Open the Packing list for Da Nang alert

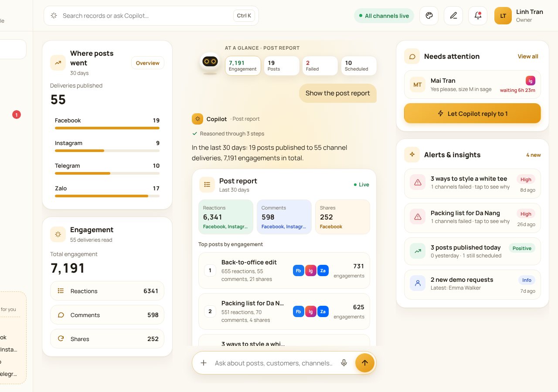point(473,217)
